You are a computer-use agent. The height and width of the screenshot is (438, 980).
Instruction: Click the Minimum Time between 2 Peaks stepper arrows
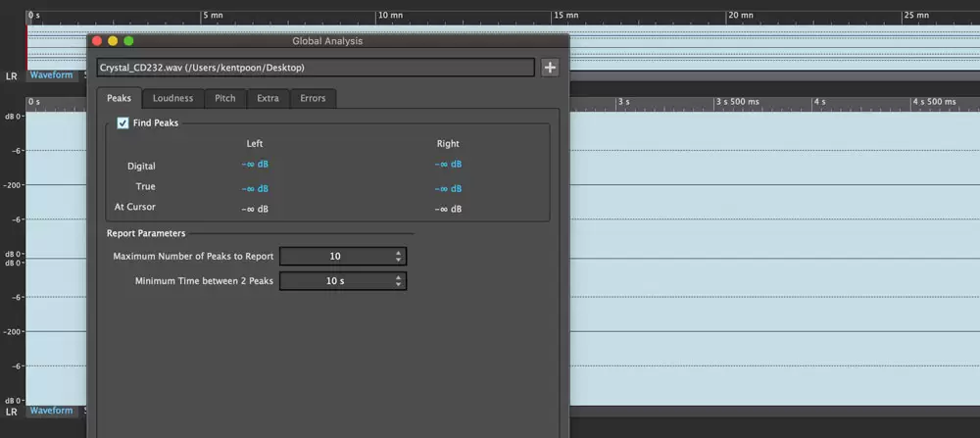[398, 281]
